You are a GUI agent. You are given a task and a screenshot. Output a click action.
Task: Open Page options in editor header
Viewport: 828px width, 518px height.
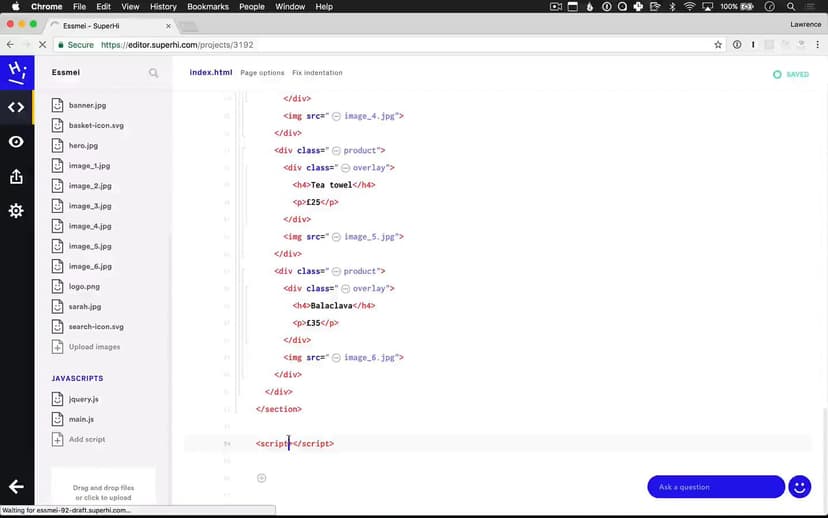point(262,73)
